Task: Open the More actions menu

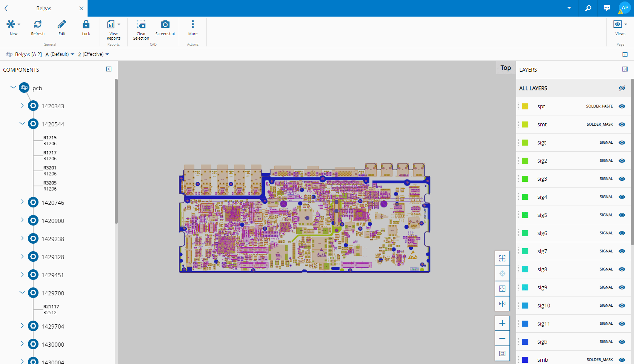Action: tap(193, 25)
